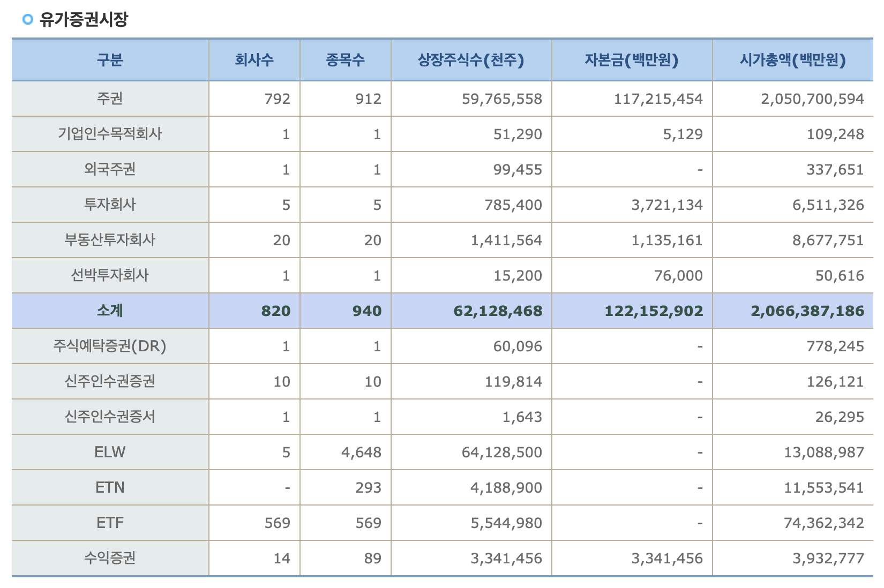Select the ELW row label

click(x=110, y=452)
